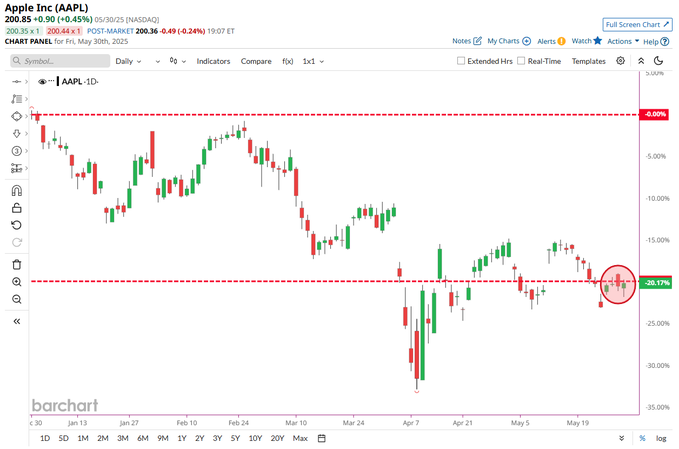Open the 1x1 grid layout dropdown
This screenshot has height=449, width=679.
(313, 61)
